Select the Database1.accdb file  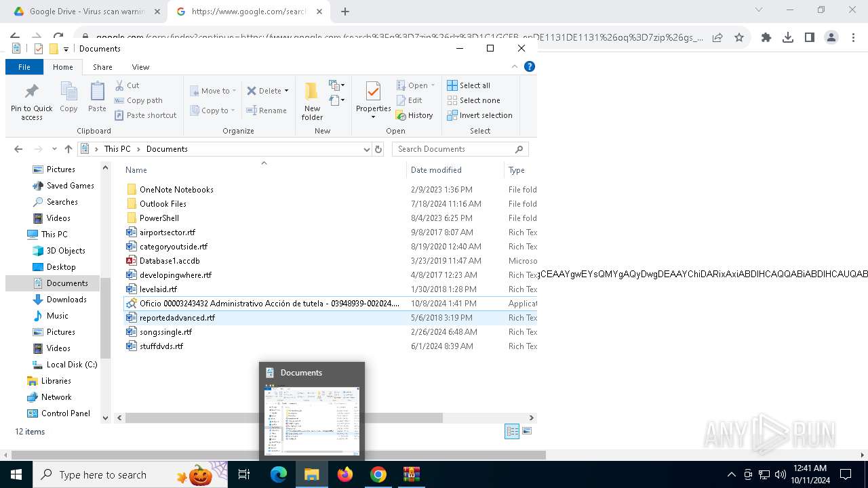tap(170, 261)
